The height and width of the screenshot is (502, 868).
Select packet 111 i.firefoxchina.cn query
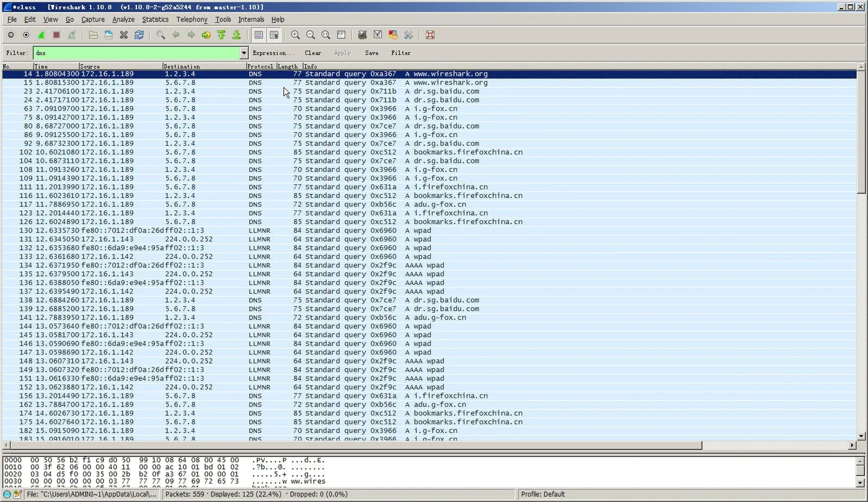pos(429,187)
